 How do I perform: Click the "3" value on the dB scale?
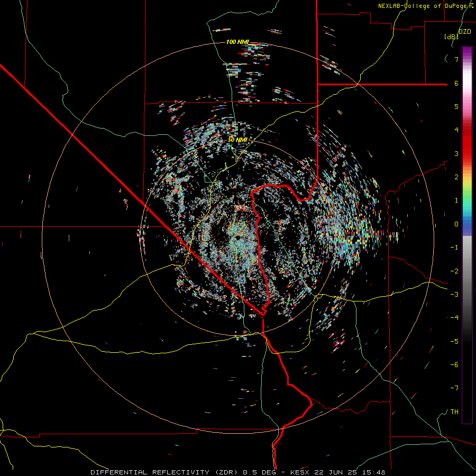(x=456, y=153)
